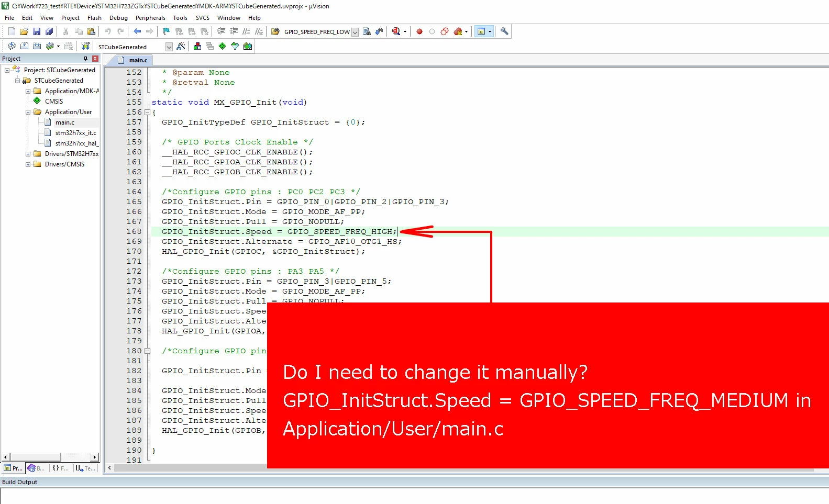
Task: Toggle fold marker at line 180
Action: (x=147, y=351)
